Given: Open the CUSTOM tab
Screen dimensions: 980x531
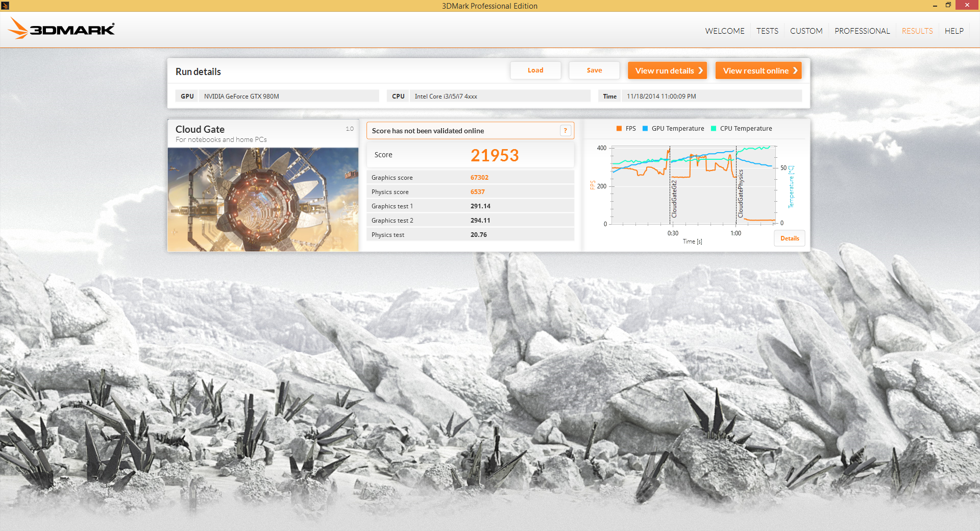Looking at the screenshot, I should pyautogui.click(x=806, y=31).
